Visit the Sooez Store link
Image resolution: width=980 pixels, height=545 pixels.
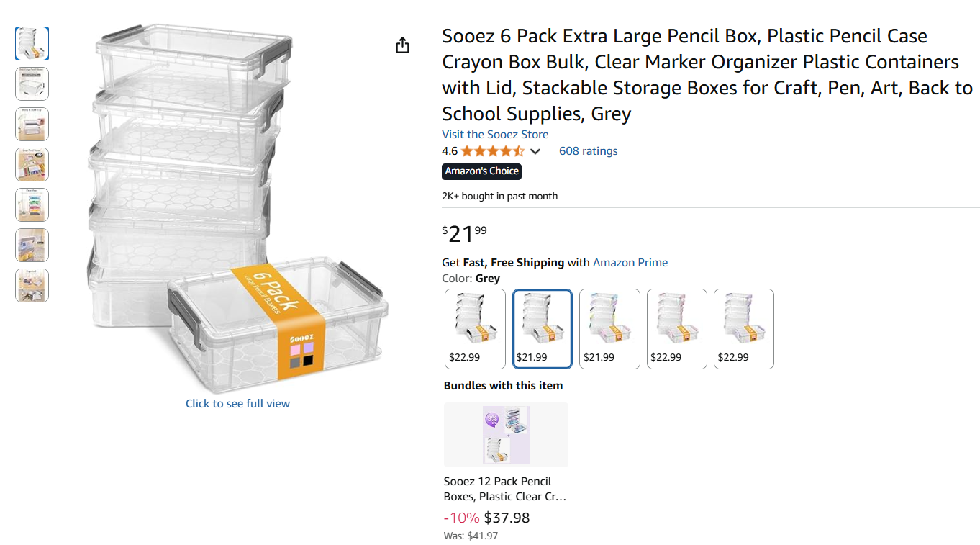point(495,135)
